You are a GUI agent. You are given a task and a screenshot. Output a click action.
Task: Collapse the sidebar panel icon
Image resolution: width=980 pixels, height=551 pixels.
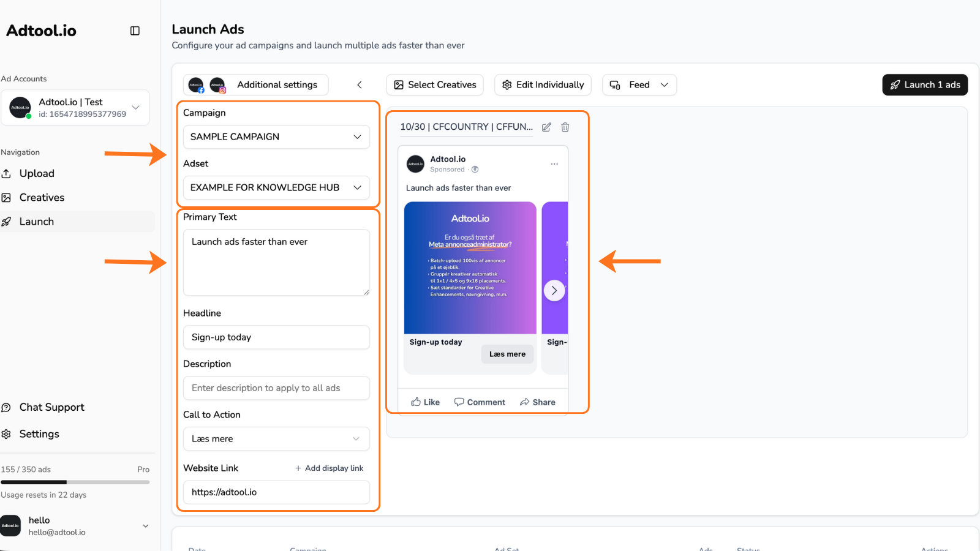(135, 31)
